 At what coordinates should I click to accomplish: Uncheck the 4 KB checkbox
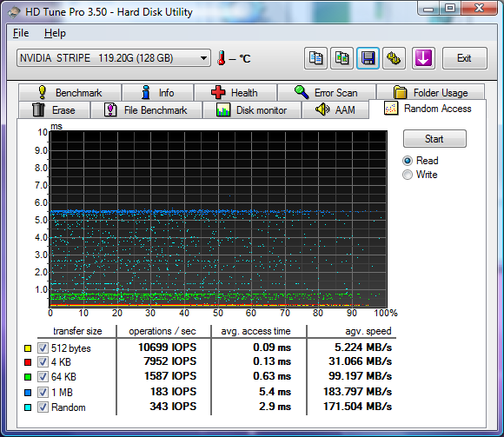(43, 361)
